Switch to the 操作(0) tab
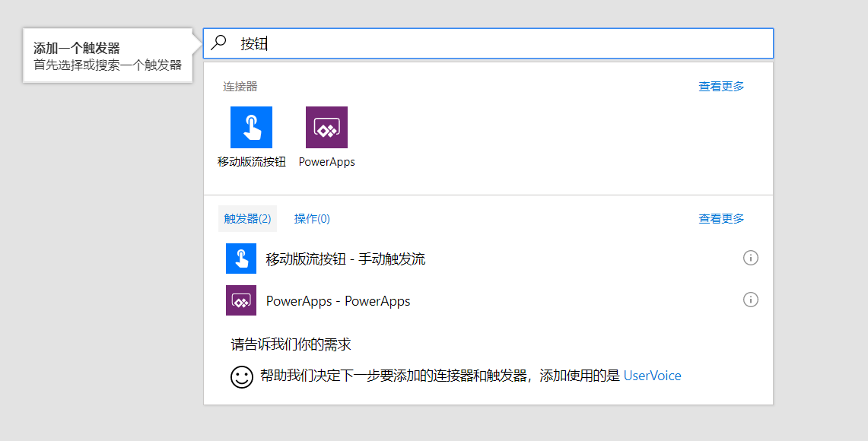Screen dimensions: 868x441 click(x=312, y=219)
